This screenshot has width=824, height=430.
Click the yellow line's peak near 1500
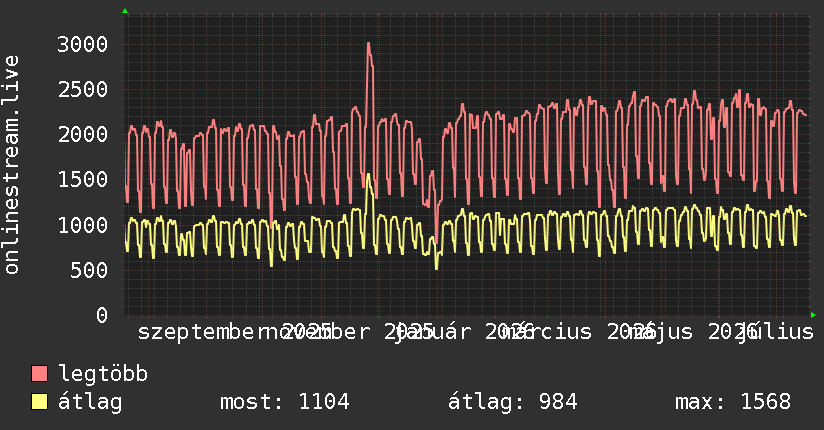(x=368, y=176)
